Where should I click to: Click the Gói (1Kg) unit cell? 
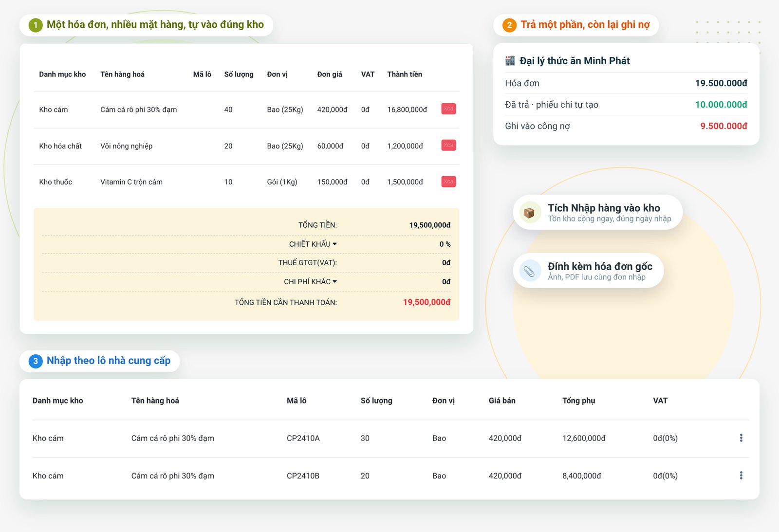click(x=282, y=182)
